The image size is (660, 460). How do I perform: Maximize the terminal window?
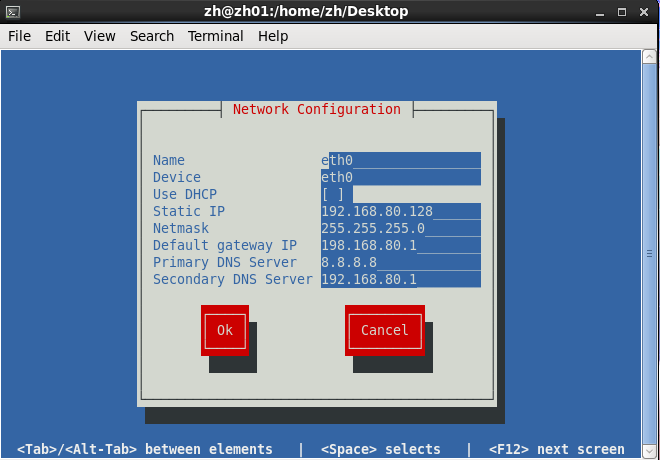(x=622, y=13)
